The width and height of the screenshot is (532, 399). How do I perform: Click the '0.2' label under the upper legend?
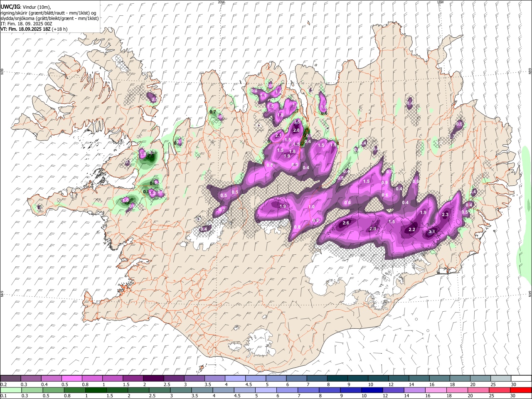pyautogui.click(x=3, y=384)
